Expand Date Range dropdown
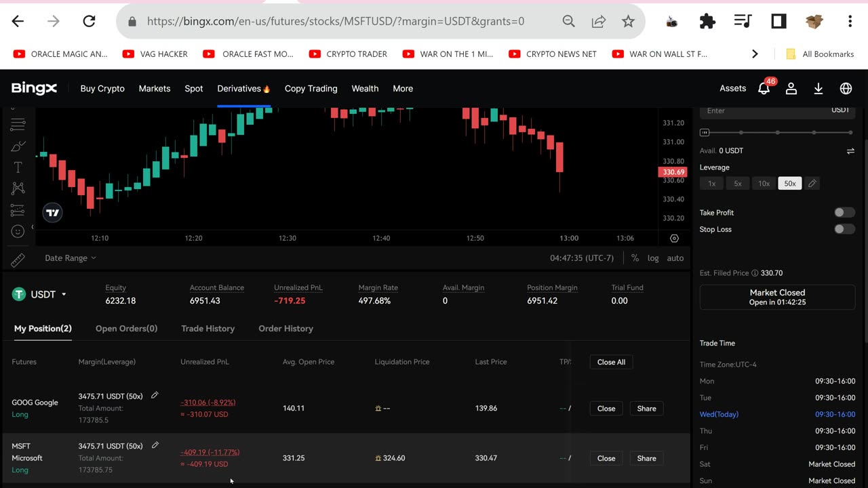The height and width of the screenshot is (488, 868). tap(71, 258)
